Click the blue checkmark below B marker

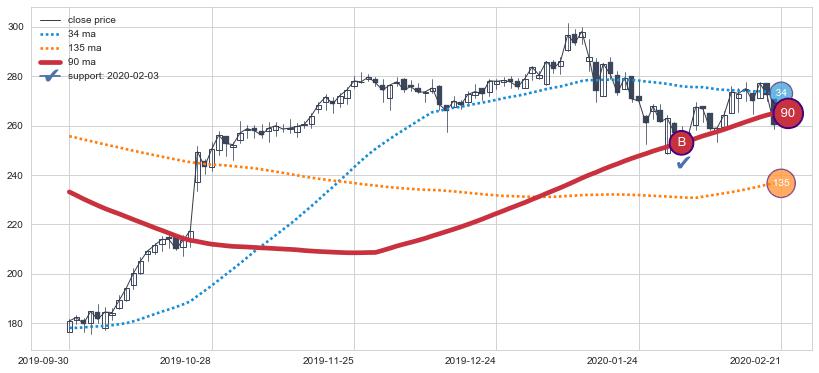coord(683,163)
